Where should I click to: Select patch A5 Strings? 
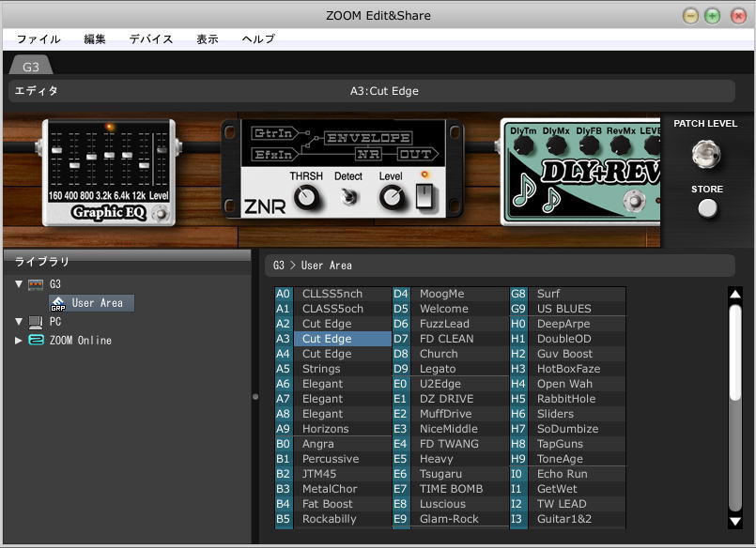(x=332, y=369)
